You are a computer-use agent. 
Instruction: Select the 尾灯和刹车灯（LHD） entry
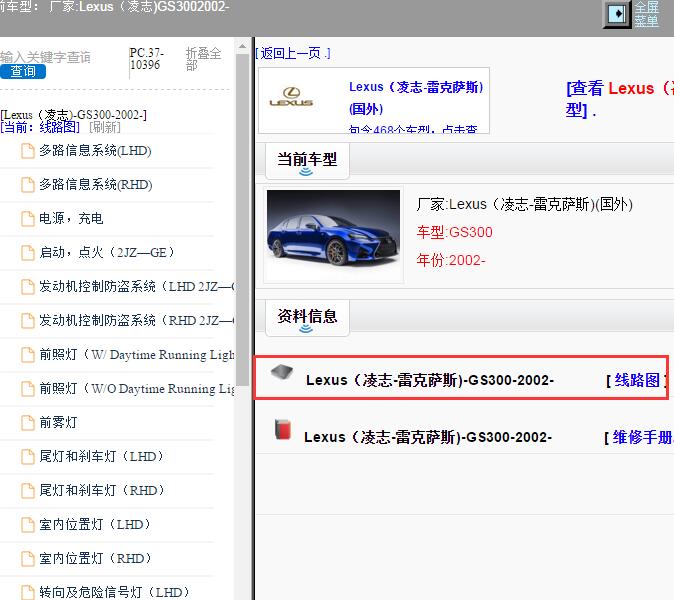102,456
